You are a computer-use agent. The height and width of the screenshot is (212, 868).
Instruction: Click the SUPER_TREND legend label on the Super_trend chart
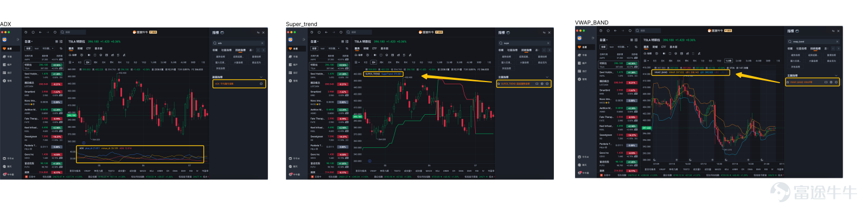pos(373,74)
